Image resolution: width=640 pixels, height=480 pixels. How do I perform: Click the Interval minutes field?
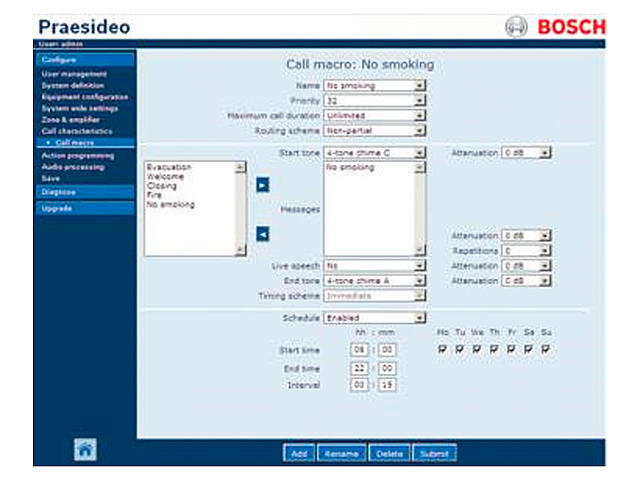click(x=387, y=385)
